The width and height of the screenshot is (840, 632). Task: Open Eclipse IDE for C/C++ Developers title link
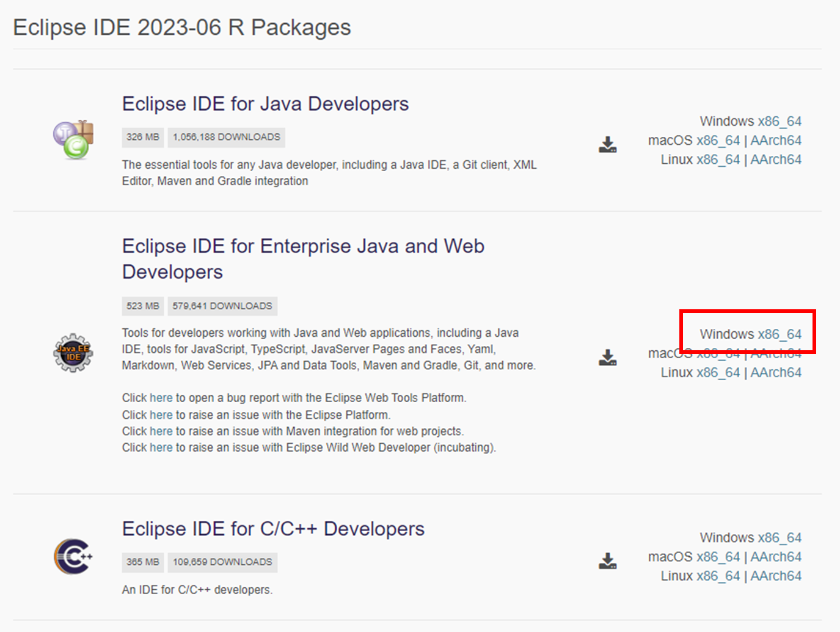click(x=273, y=529)
